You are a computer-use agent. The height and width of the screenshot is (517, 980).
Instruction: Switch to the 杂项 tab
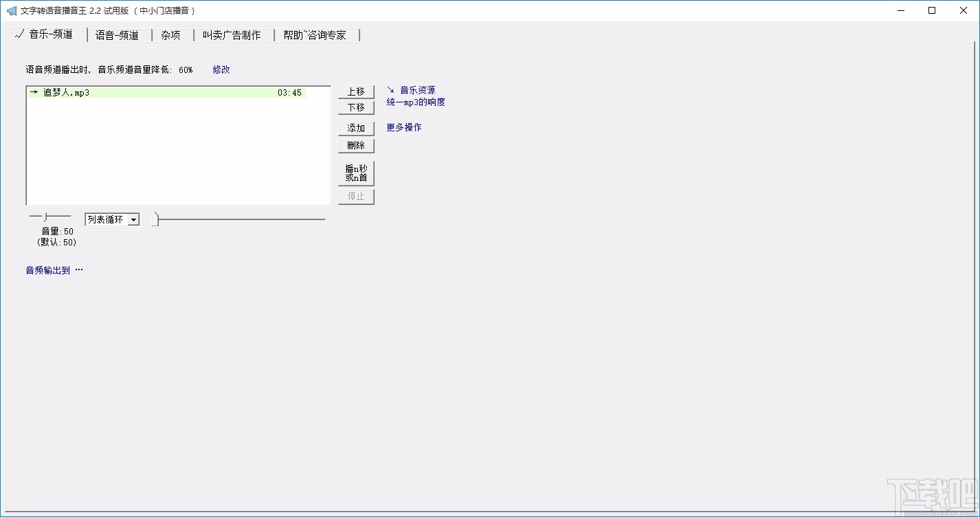pyautogui.click(x=170, y=34)
